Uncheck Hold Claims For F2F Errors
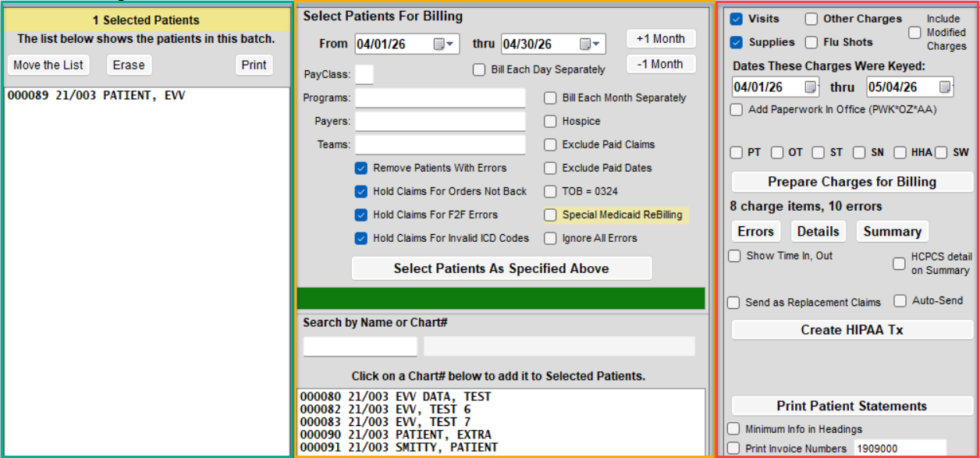 [360, 215]
